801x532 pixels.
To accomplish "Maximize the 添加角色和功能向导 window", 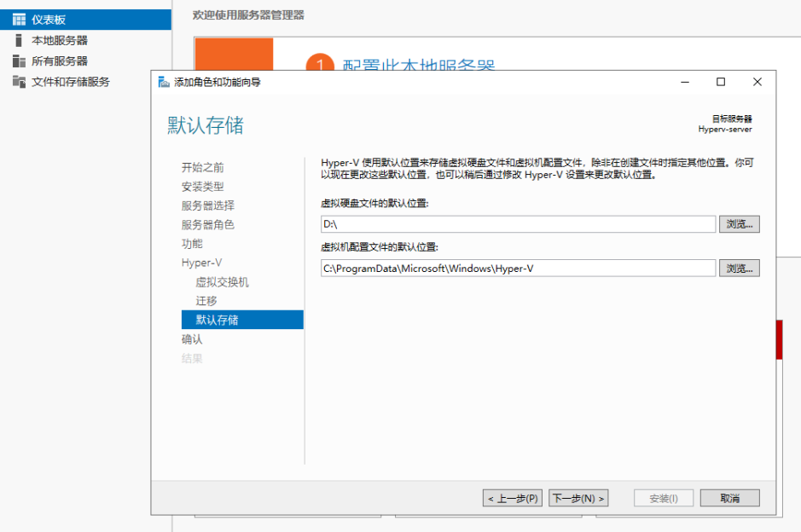I will 721,82.
